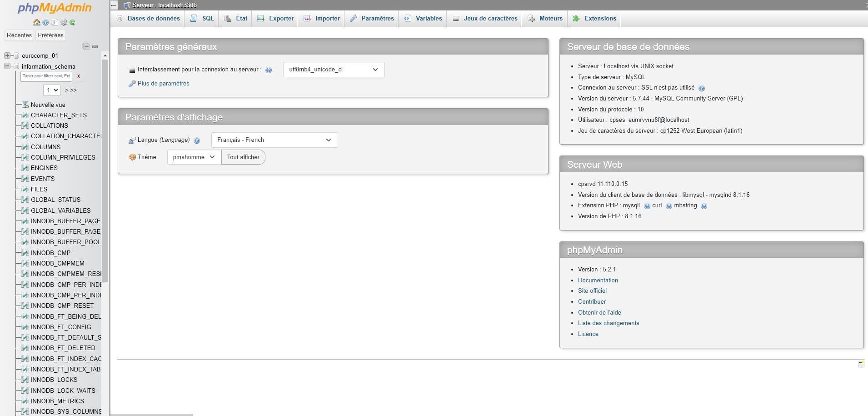Go to phpMyAdmin home via house icon
The height and width of the screenshot is (416, 868).
[x=37, y=22]
